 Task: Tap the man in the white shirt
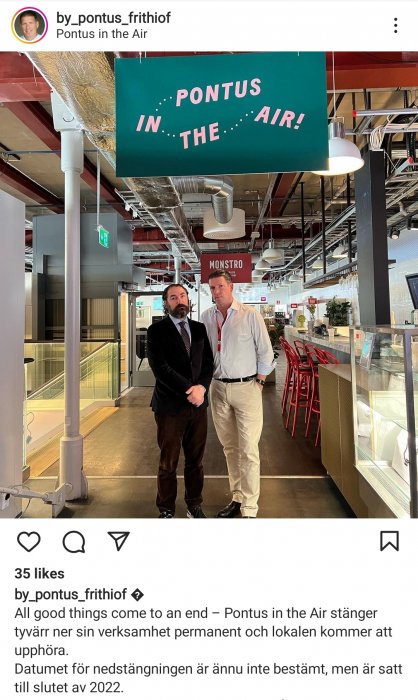pos(237,393)
